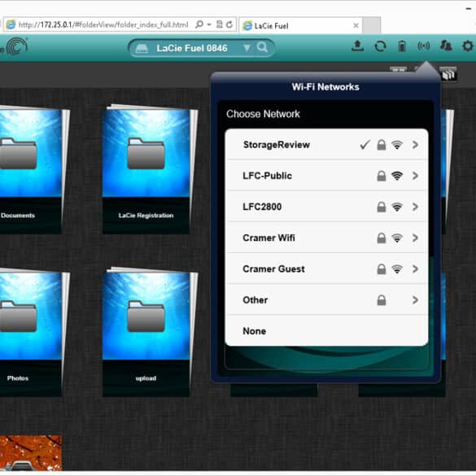Select the LFC-Public network
The width and height of the screenshot is (476, 476).
click(x=326, y=176)
